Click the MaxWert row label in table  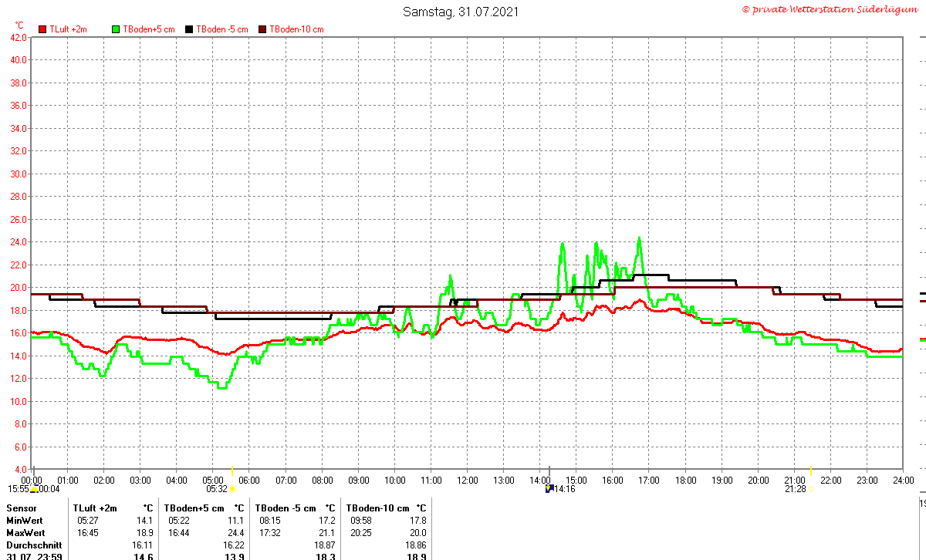tap(25, 533)
